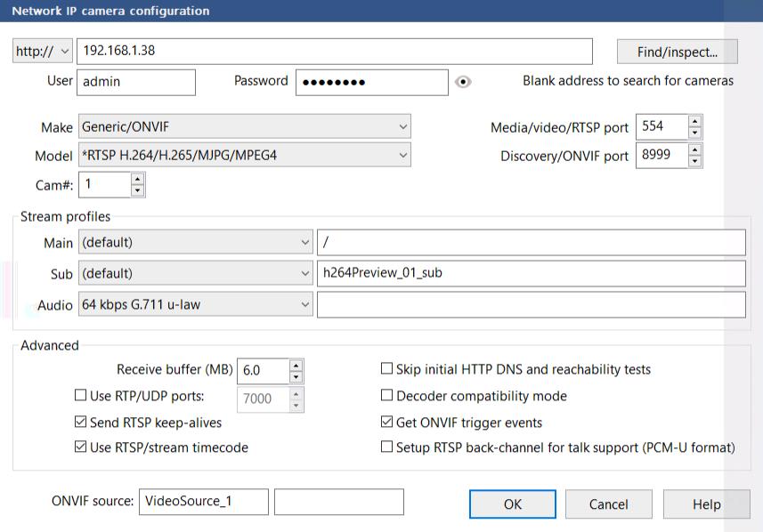This screenshot has height=532, width=763.
Task: Disable Get ONVIF trigger events
Action: [386, 423]
